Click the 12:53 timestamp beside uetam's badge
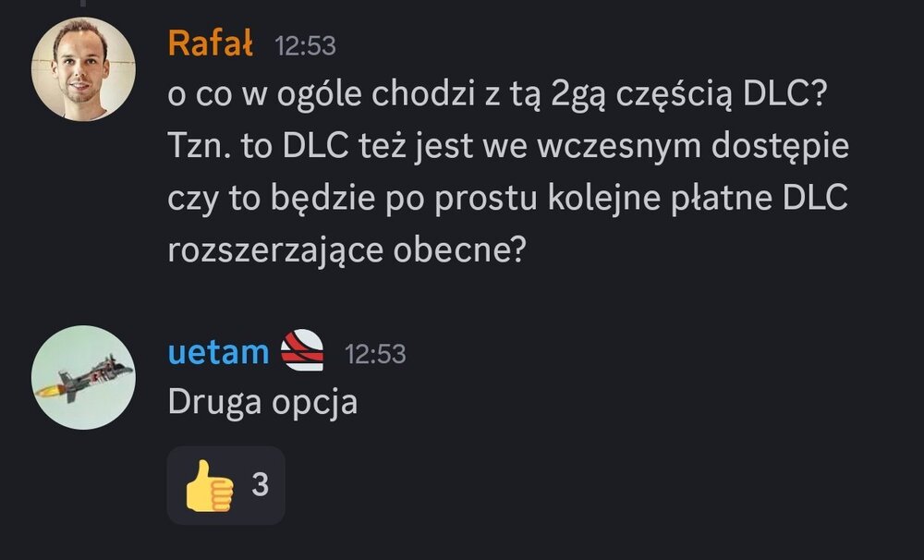 pos(375,354)
